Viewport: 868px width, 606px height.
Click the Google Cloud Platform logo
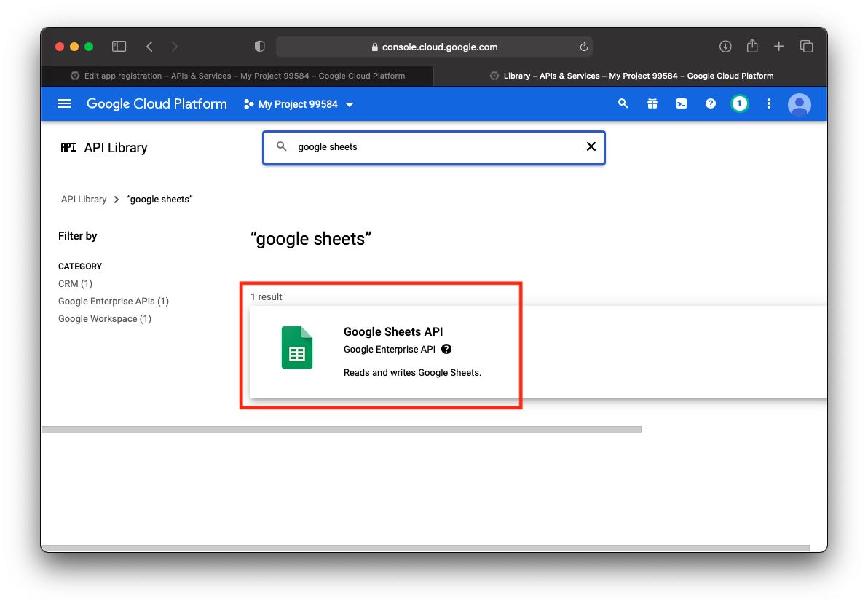coord(157,103)
